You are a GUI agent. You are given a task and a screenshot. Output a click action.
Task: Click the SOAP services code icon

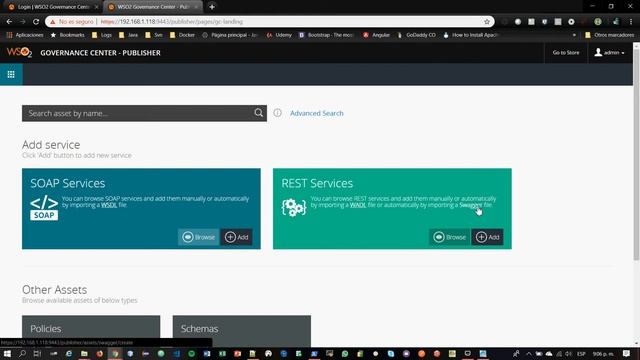tap(44, 208)
